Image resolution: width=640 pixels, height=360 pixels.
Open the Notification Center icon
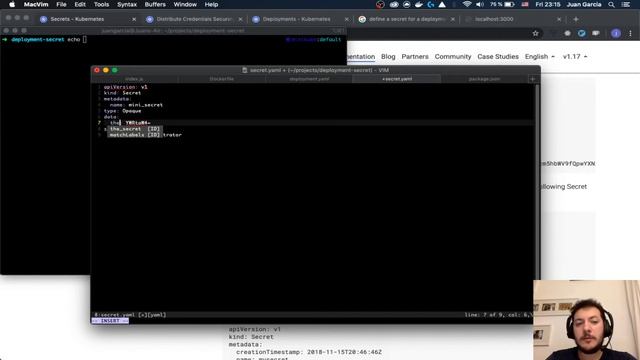pos(626,4)
